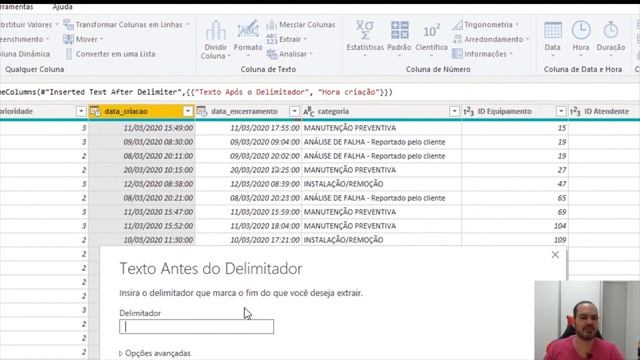Open the Mover dropdown

click(83, 39)
